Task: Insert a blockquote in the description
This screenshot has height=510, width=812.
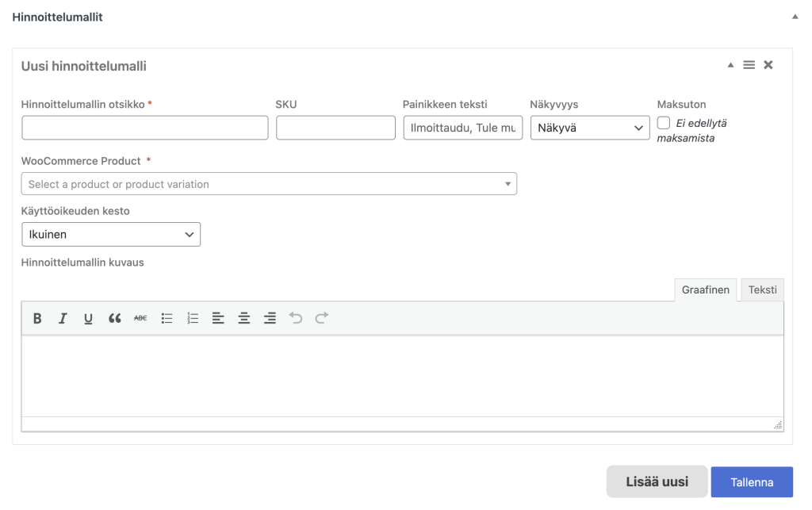Action: pos(114,318)
